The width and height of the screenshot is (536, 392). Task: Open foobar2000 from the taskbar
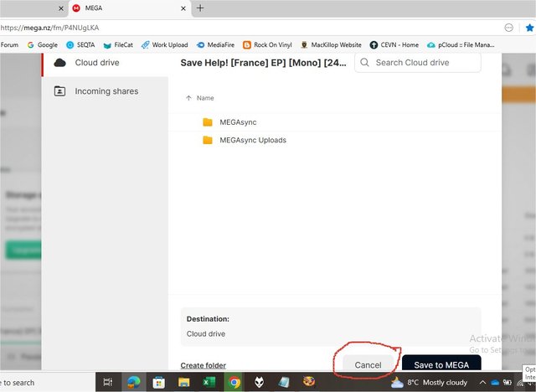(259, 382)
